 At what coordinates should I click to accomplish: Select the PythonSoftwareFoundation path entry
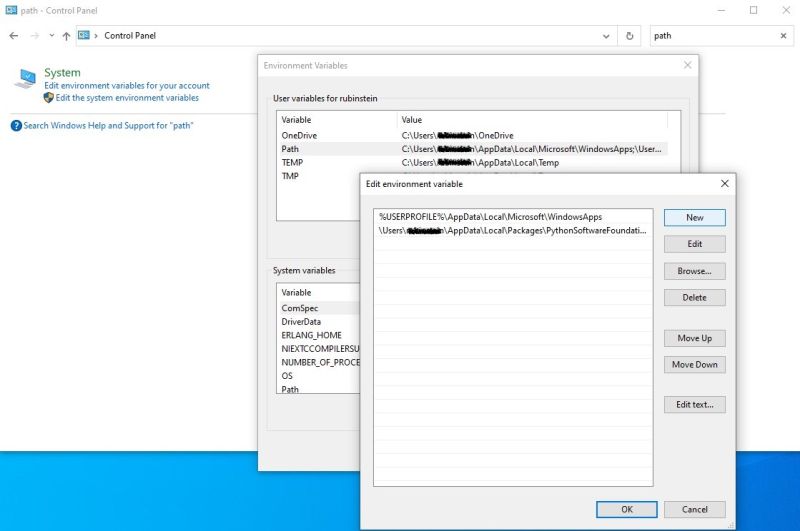(513, 231)
